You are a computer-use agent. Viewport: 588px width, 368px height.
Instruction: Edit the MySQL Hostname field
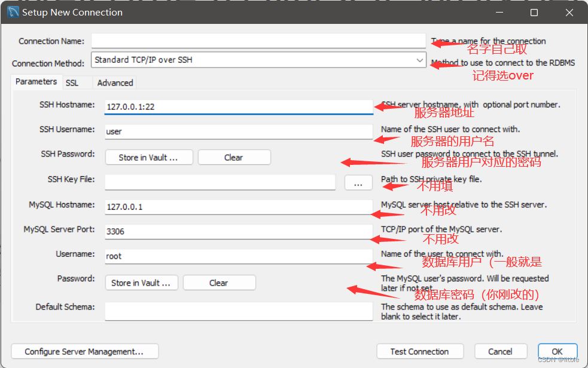pyautogui.click(x=239, y=207)
